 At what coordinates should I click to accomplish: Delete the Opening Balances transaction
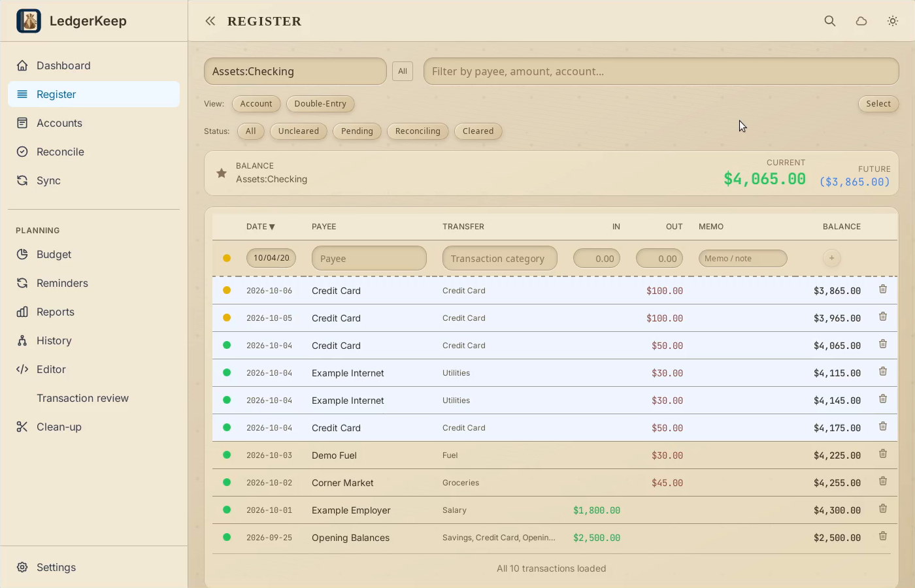tap(883, 536)
